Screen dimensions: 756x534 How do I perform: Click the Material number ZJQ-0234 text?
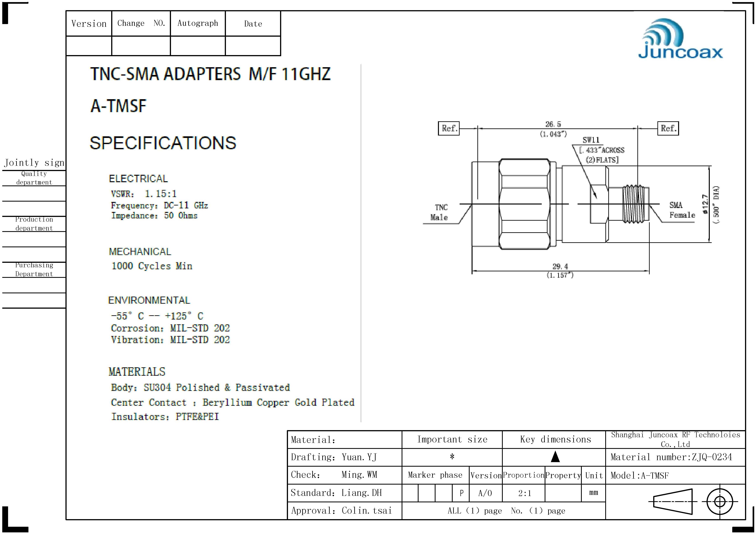click(671, 457)
